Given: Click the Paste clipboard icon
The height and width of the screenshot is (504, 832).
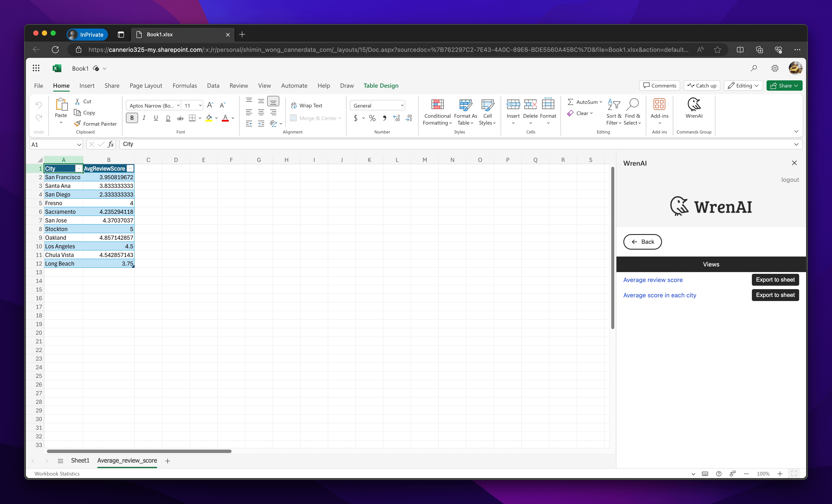Looking at the screenshot, I should click(61, 105).
